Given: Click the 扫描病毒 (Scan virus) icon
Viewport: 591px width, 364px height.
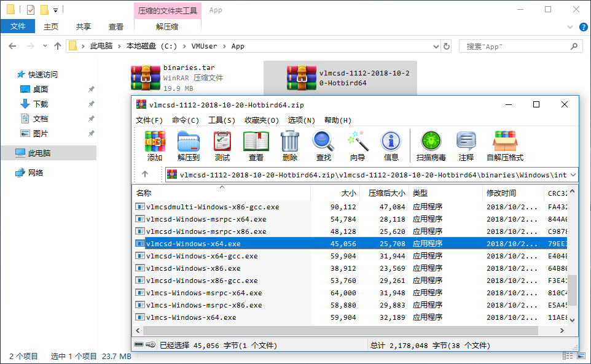Looking at the screenshot, I should click(x=431, y=141).
